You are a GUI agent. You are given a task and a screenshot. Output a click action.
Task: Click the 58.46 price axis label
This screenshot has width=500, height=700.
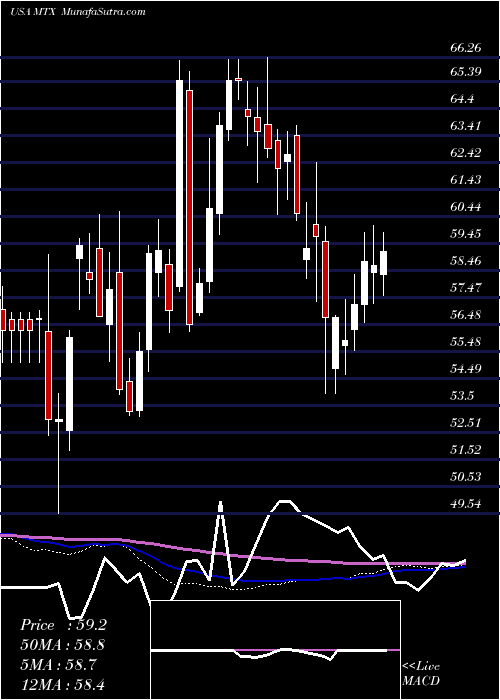466,261
